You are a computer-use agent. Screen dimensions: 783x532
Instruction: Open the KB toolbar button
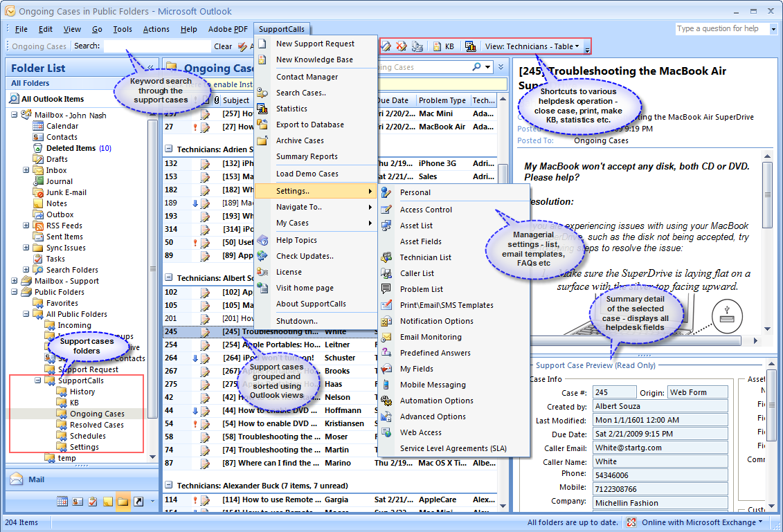point(444,46)
